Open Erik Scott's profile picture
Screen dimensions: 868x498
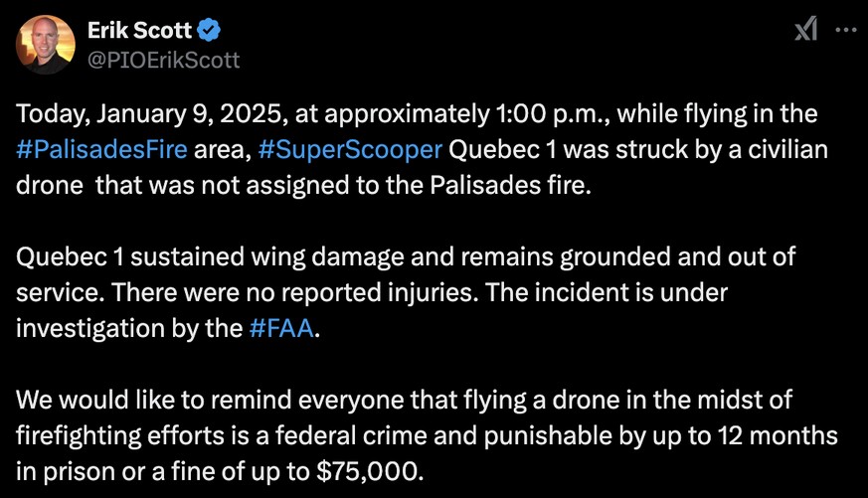46,45
